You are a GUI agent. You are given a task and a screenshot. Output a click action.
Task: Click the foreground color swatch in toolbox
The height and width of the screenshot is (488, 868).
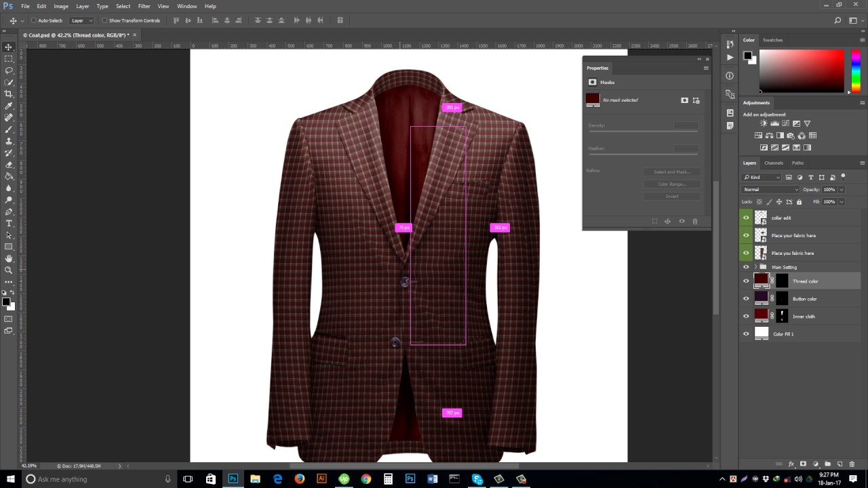point(5,302)
